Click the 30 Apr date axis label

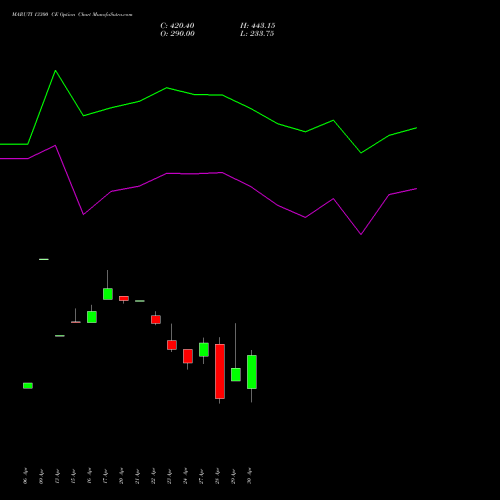click(250, 476)
